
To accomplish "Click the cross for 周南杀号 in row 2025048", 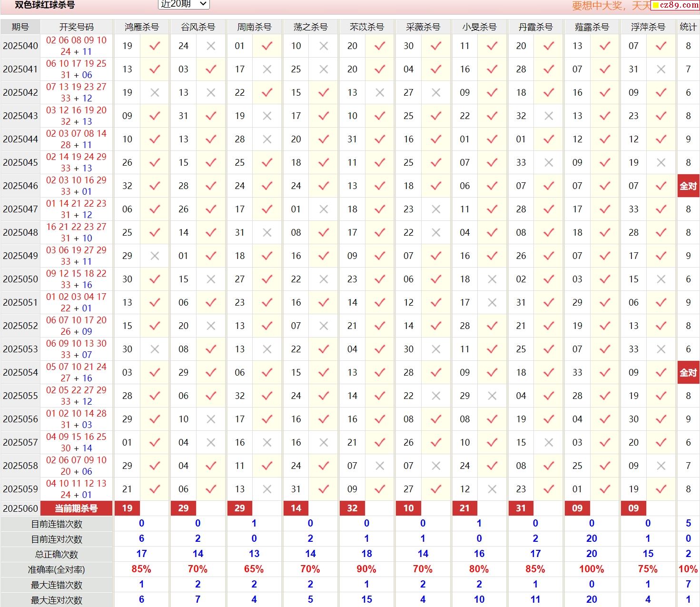I will tap(267, 233).
